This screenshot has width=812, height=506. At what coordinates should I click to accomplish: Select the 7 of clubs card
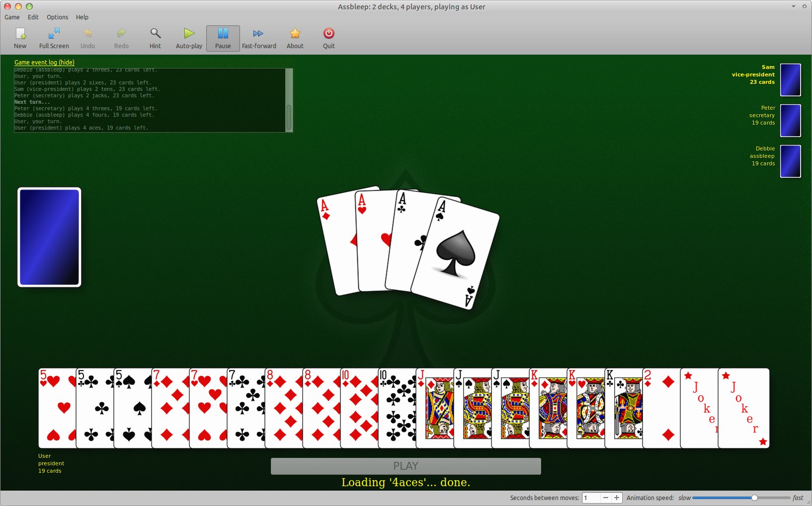246,408
